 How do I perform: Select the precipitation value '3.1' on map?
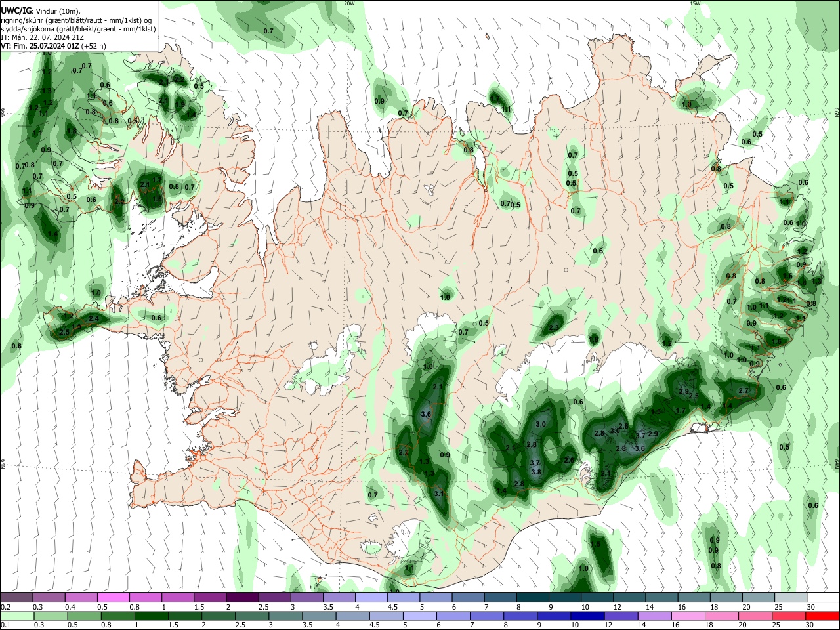(x=439, y=493)
